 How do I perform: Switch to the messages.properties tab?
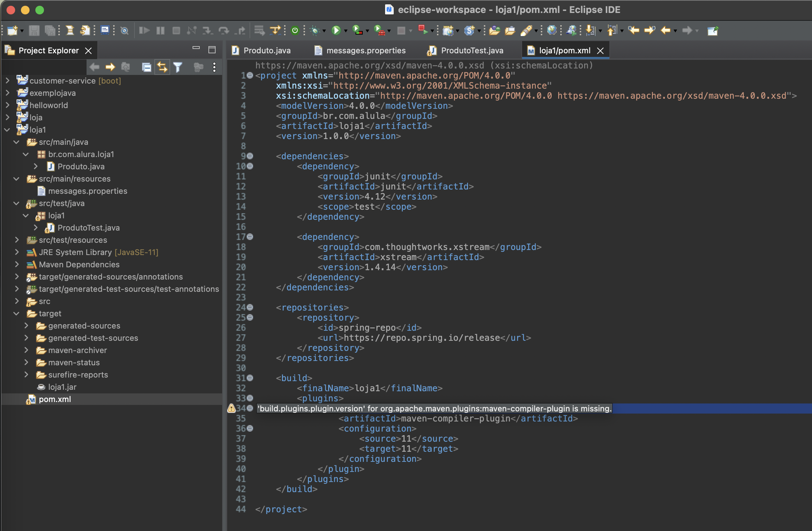click(360, 50)
